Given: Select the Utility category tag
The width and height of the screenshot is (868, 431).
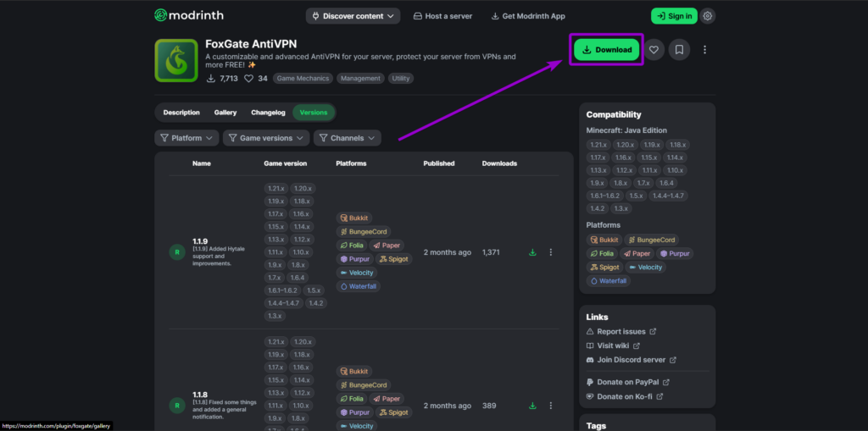Looking at the screenshot, I should [x=401, y=79].
